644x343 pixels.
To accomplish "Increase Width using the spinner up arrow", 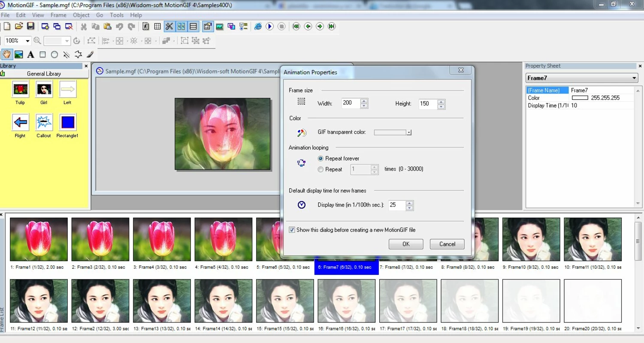I will pos(364,101).
